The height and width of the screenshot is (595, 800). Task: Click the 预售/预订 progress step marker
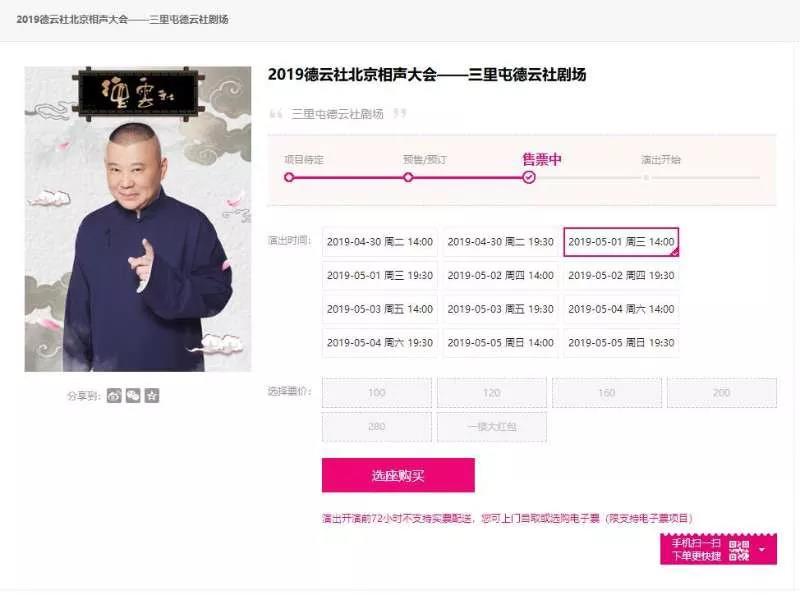[x=408, y=177]
